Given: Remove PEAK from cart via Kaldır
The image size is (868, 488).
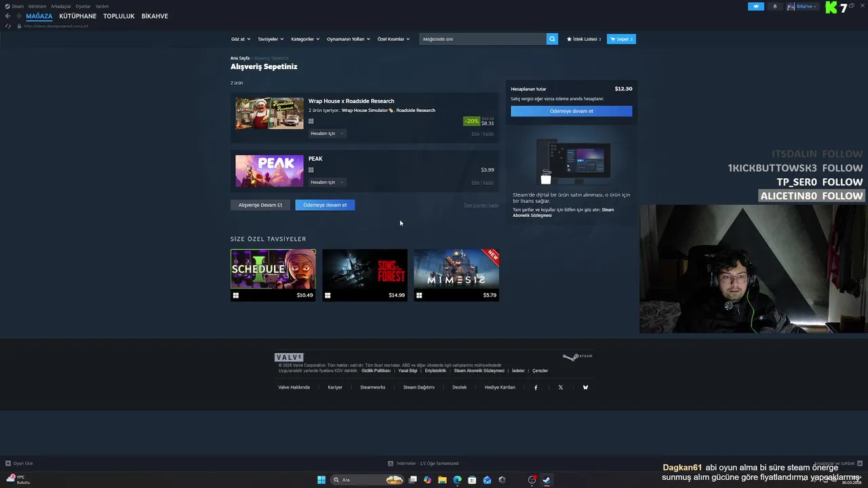Looking at the screenshot, I should pyautogui.click(x=488, y=183).
